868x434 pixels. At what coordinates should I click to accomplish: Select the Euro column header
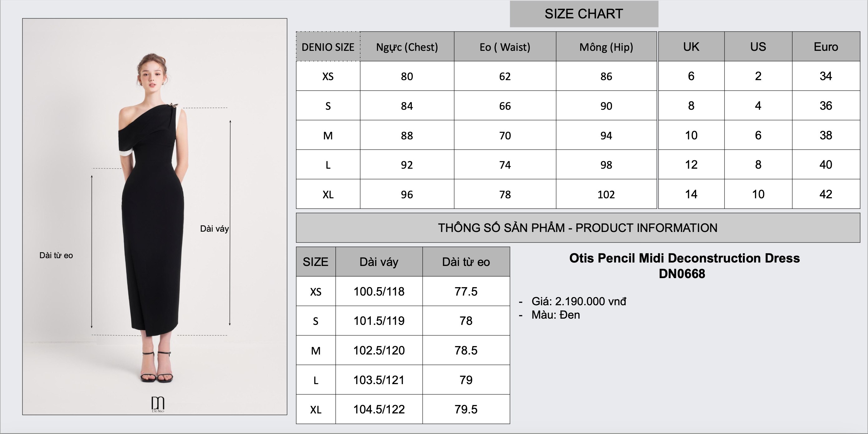click(826, 46)
